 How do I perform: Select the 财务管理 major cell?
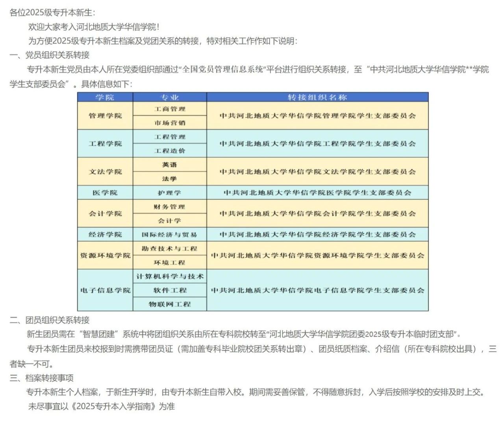(x=170, y=206)
